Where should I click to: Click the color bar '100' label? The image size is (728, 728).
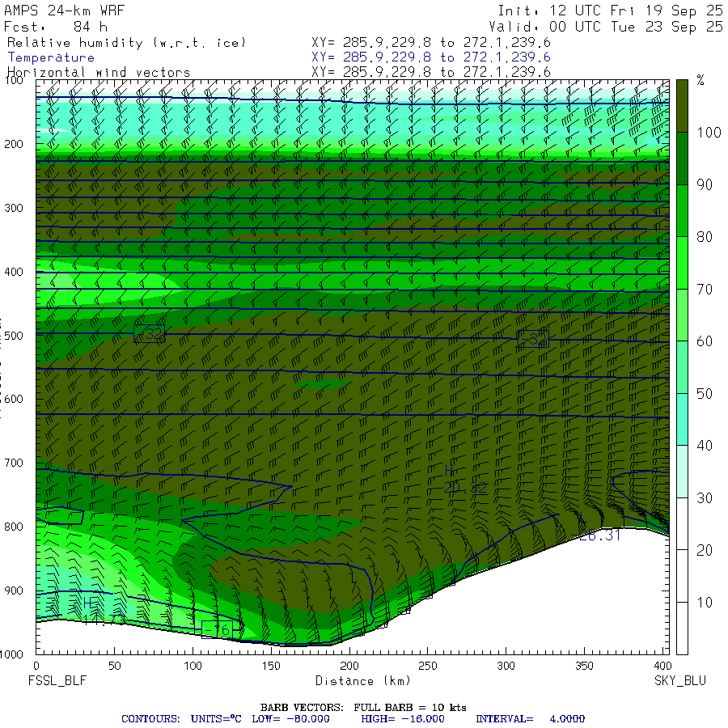pos(709,133)
